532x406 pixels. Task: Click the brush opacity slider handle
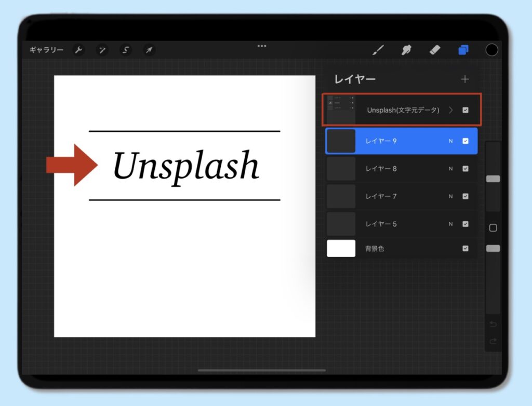tap(493, 249)
